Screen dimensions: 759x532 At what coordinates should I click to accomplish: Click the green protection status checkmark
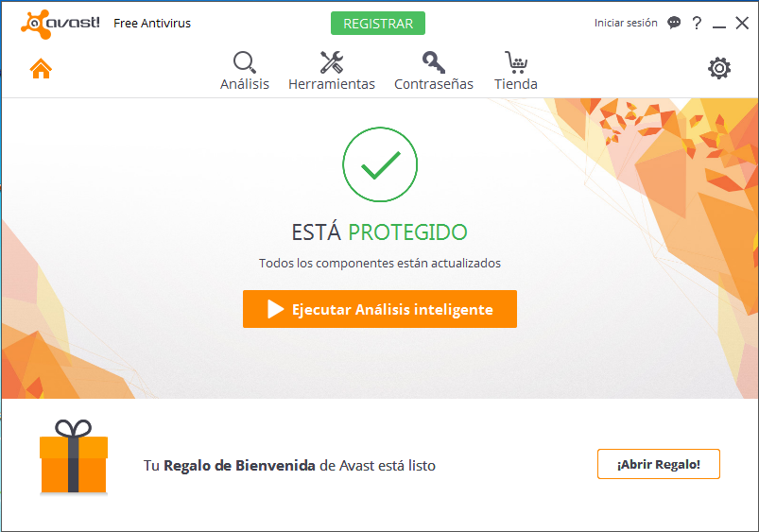380,164
